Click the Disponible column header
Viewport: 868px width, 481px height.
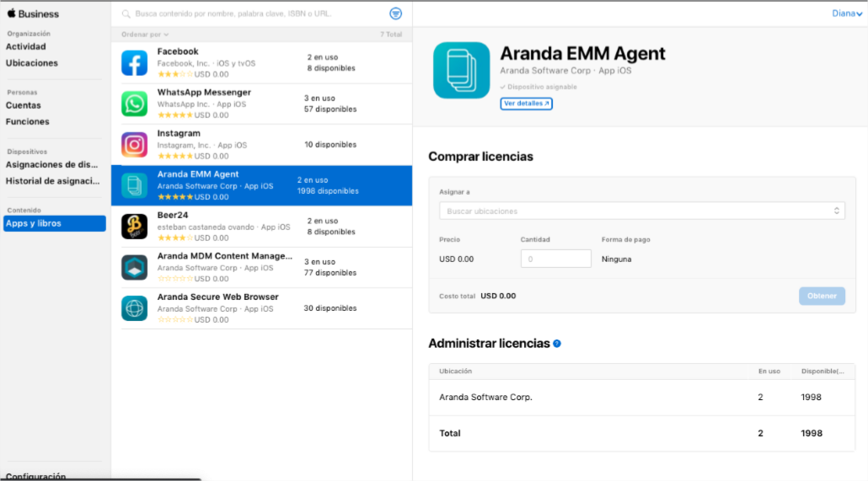click(822, 371)
